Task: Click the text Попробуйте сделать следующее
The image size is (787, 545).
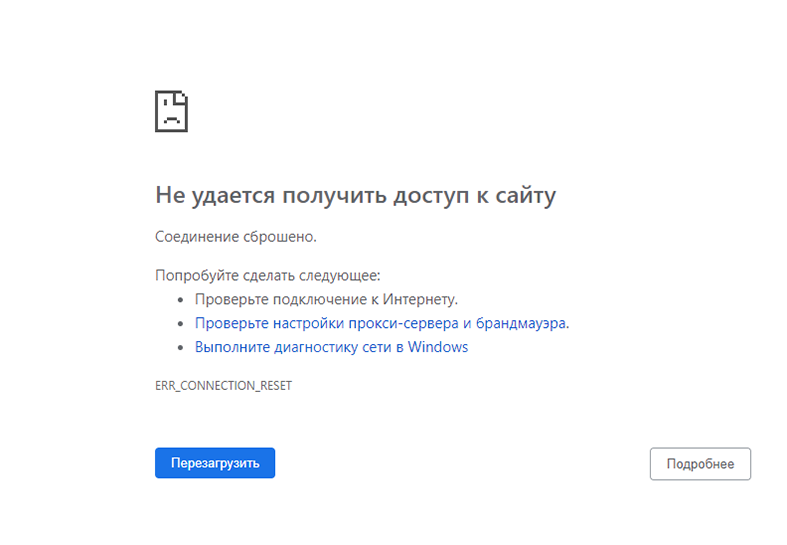Action: tap(268, 275)
